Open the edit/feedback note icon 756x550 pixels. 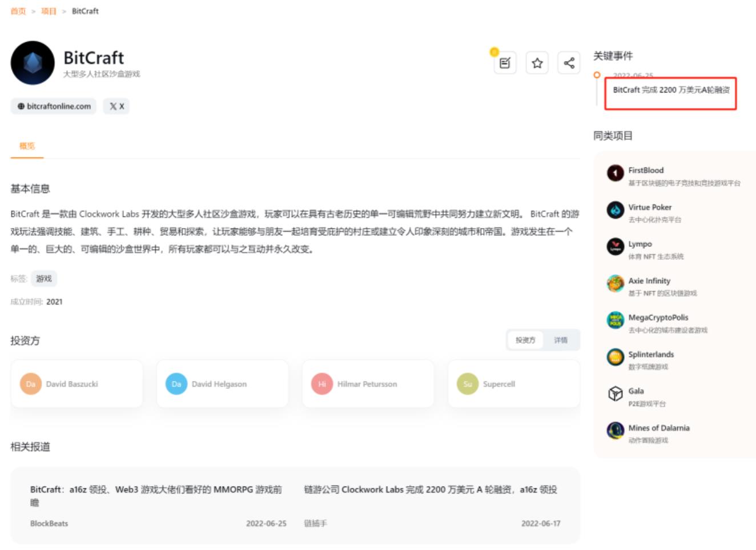coord(505,63)
